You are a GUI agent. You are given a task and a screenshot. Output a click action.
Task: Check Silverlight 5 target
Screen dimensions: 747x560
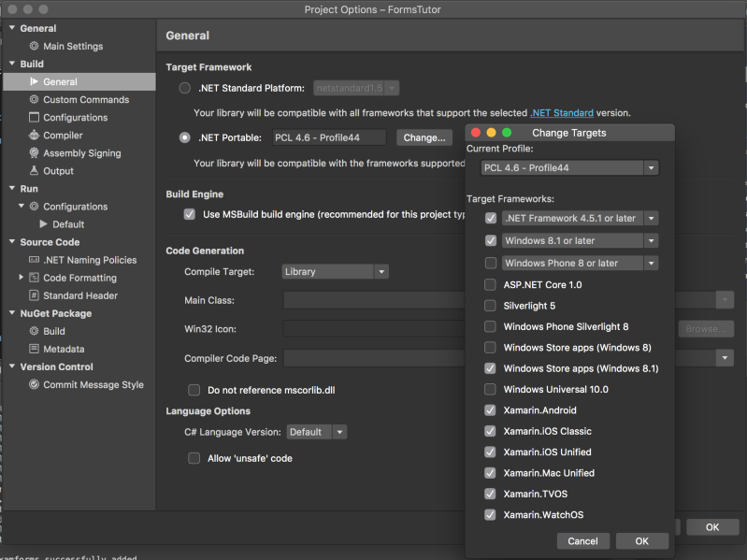pyautogui.click(x=490, y=306)
